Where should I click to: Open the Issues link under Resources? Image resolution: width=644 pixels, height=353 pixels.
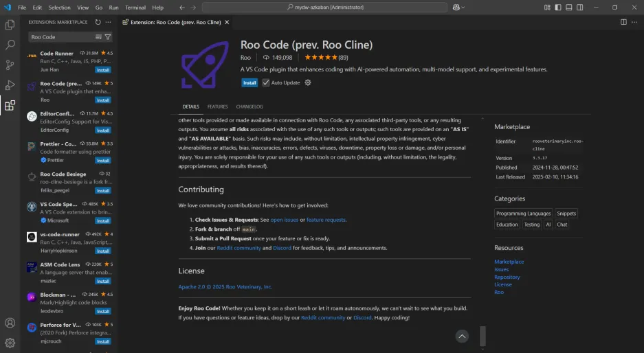pos(501,270)
